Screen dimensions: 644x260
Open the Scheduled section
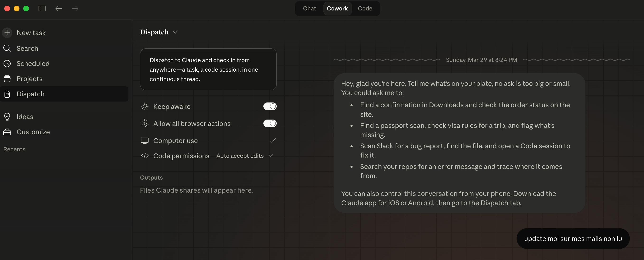click(x=65, y=64)
